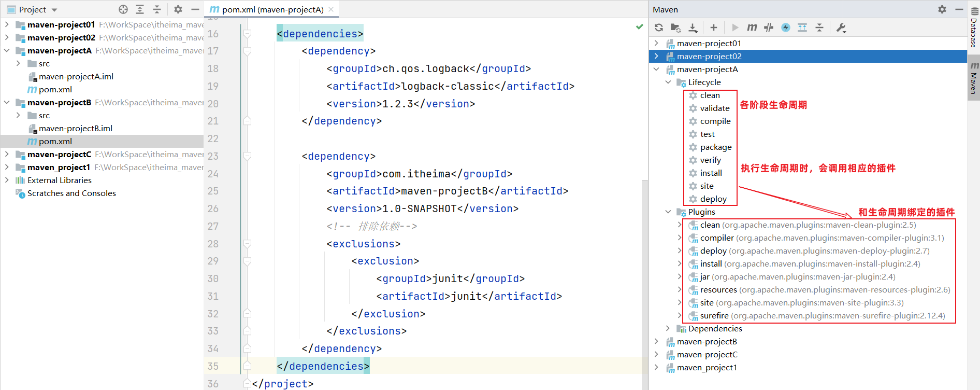
Task: Open the Database side tab
Action: [x=974, y=32]
